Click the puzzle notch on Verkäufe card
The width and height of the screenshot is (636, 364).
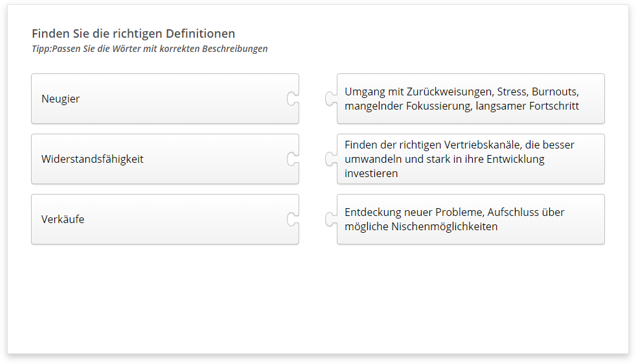coord(293,219)
